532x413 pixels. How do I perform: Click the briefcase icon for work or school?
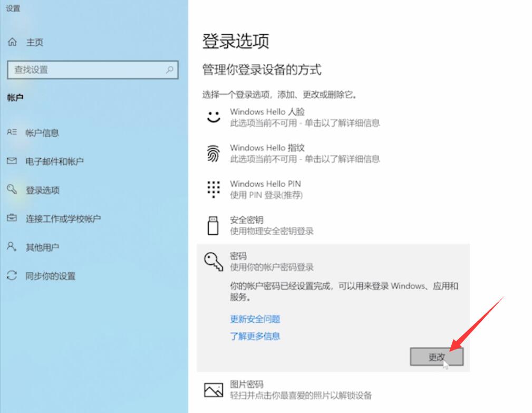[x=12, y=218]
